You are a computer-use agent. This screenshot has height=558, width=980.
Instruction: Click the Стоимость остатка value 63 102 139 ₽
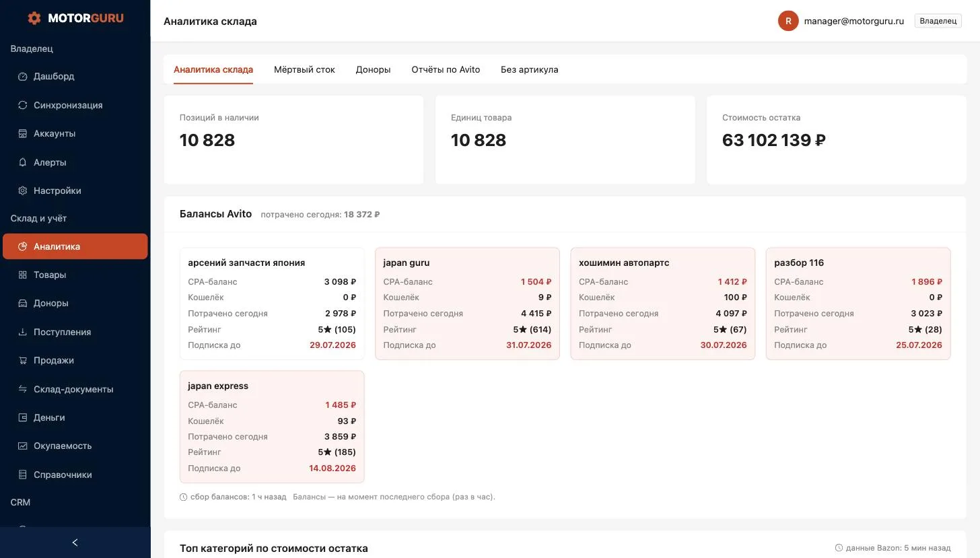[x=774, y=140]
